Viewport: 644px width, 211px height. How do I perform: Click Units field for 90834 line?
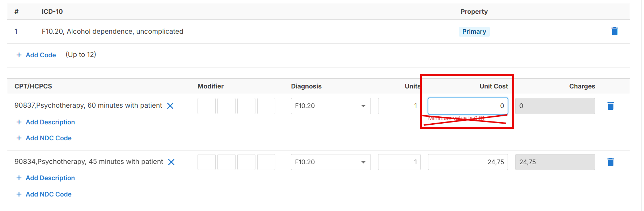399,162
